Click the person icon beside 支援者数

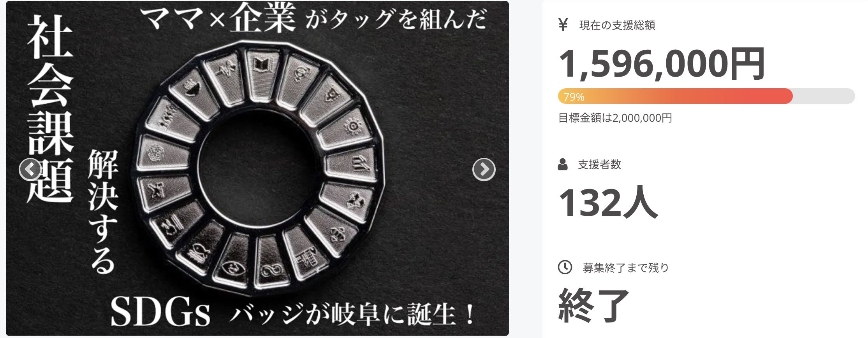click(562, 165)
